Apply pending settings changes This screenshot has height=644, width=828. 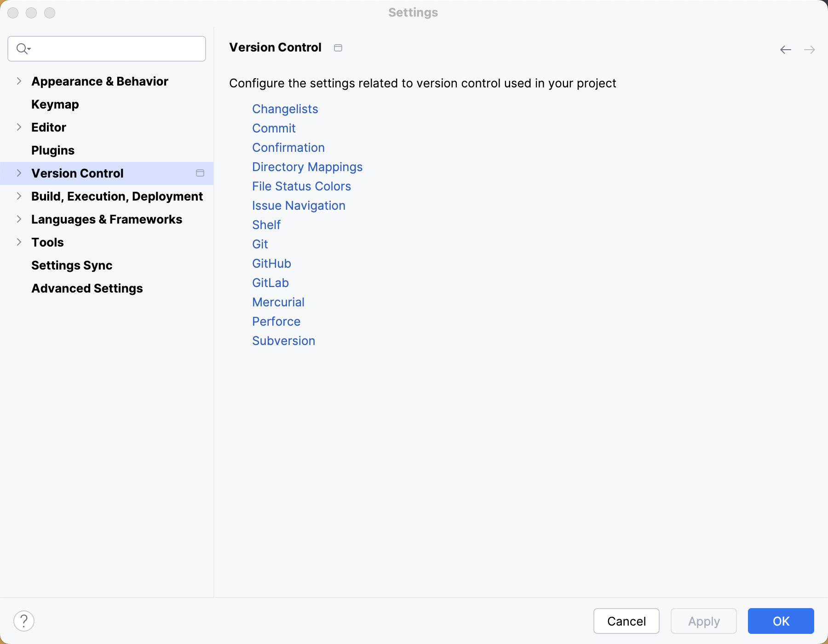703,621
